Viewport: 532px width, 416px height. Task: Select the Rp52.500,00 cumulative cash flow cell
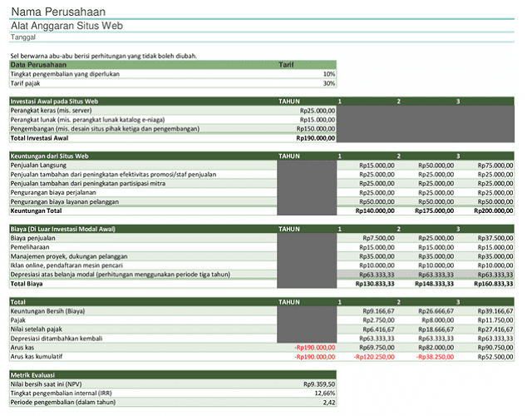pos(495,357)
